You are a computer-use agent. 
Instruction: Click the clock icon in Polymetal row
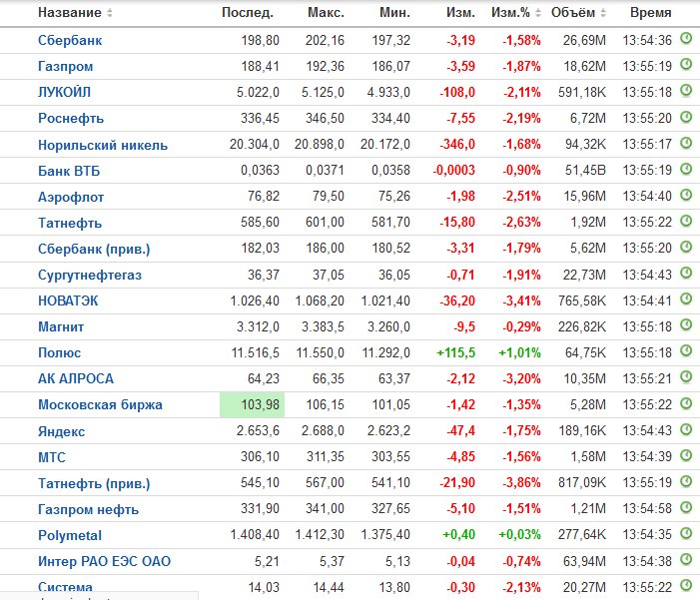coord(686,533)
